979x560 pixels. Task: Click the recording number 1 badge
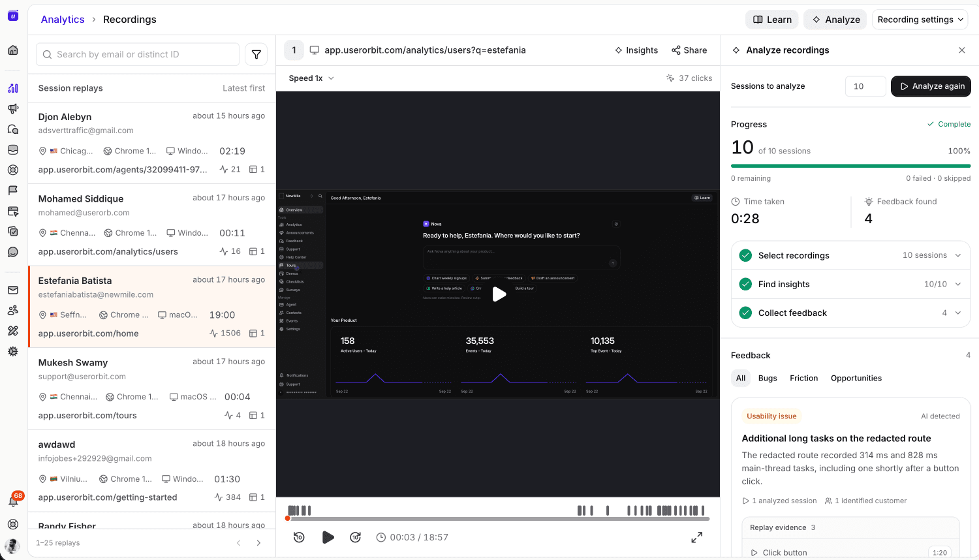pos(294,50)
